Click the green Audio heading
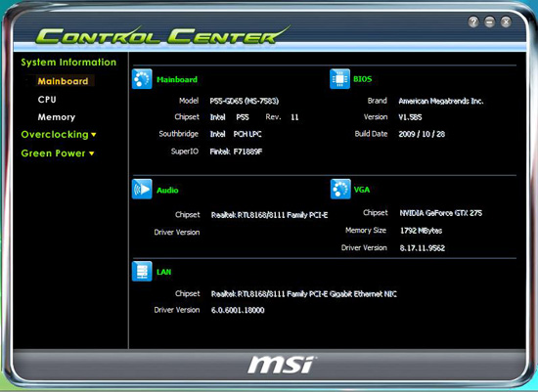The height and width of the screenshot is (392, 538). point(167,191)
